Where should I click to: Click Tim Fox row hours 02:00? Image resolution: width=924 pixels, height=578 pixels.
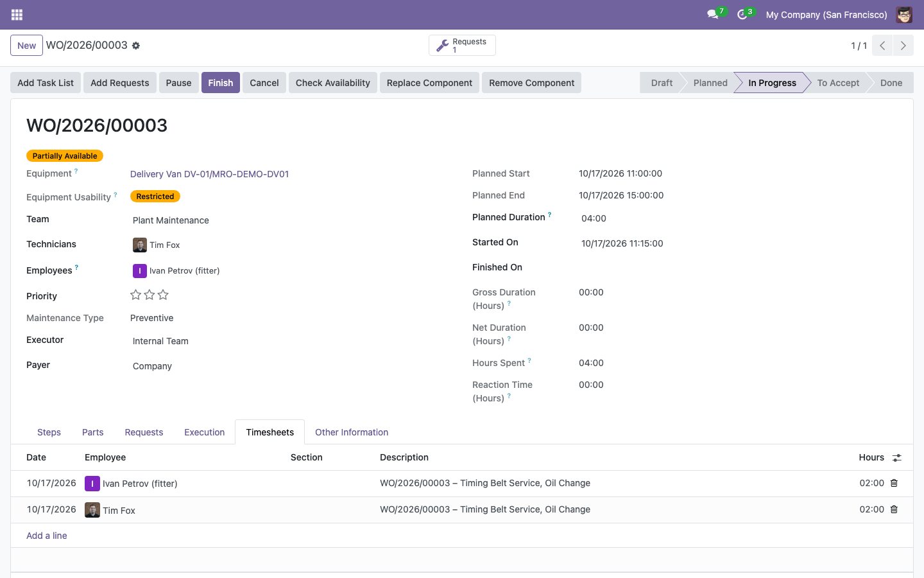(x=871, y=509)
